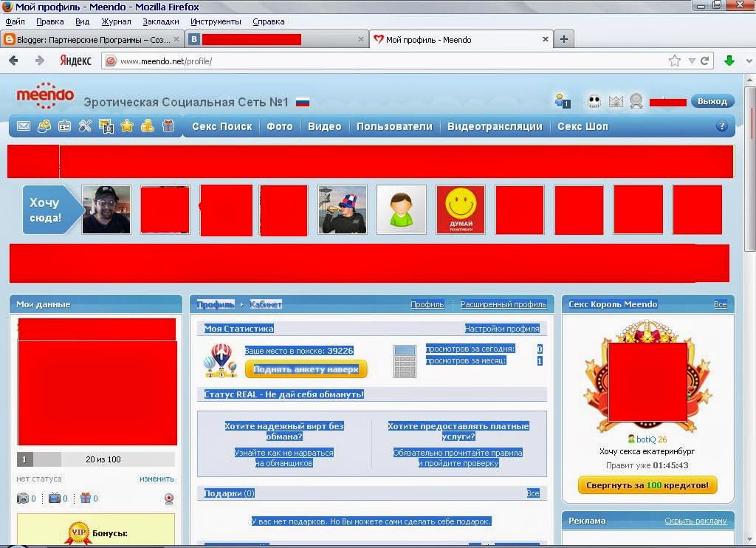Click the Выход logout button
756x548 pixels.
tap(712, 101)
